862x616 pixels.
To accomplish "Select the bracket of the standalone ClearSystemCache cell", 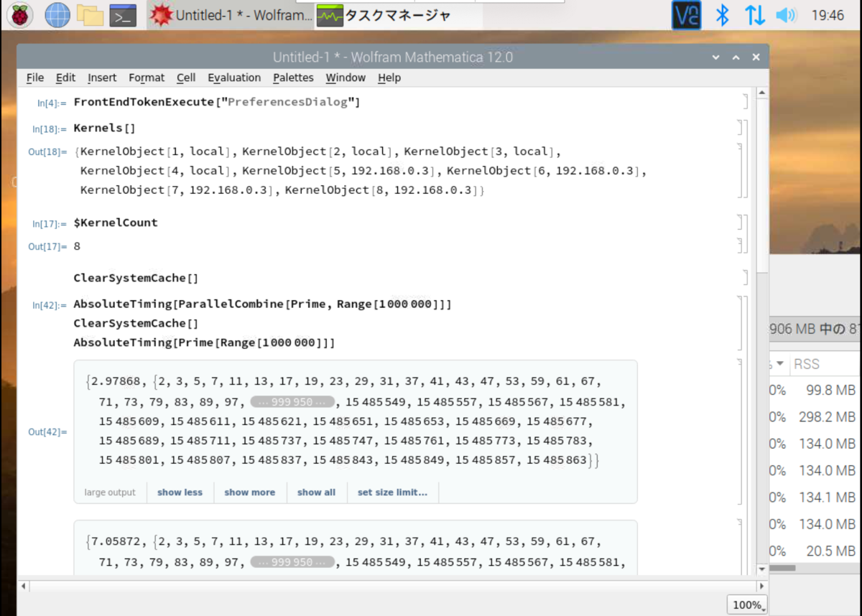I will click(745, 278).
